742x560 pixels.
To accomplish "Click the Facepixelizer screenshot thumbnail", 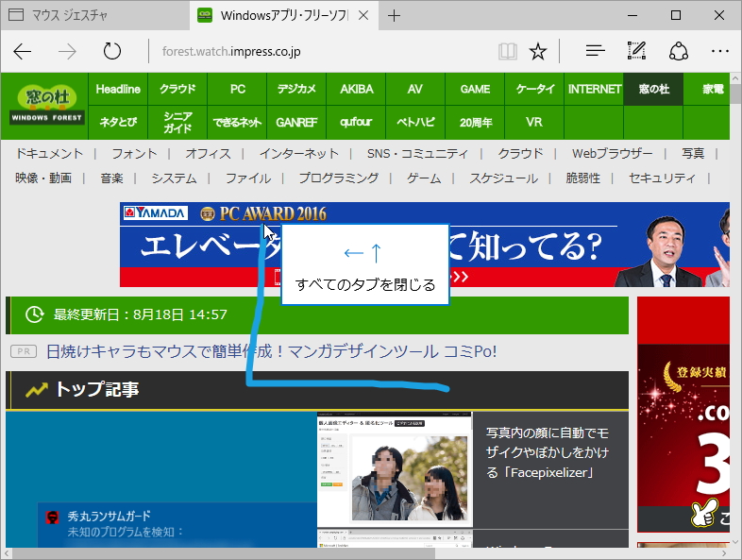I will pyautogui.click(x=396, y=469).
